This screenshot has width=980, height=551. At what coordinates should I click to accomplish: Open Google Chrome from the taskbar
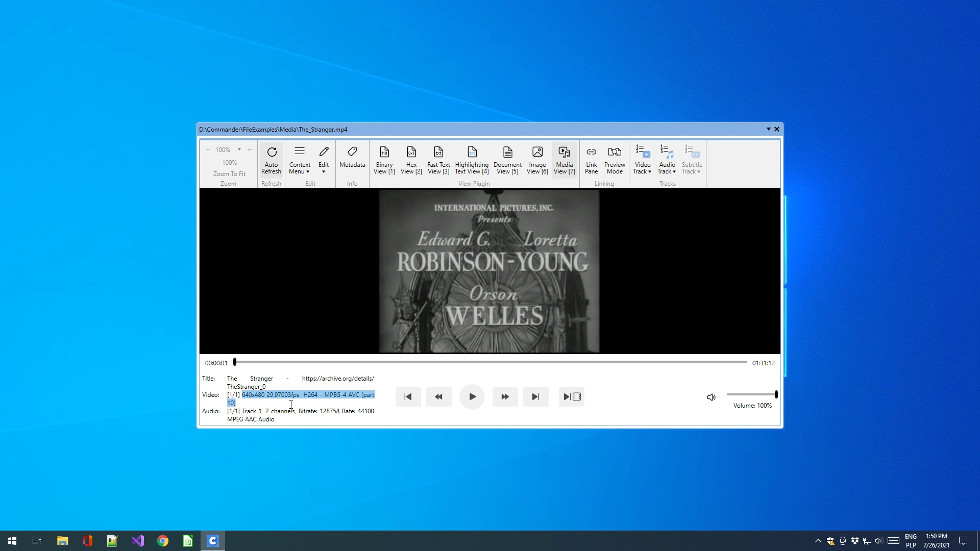tap(162, 541)
